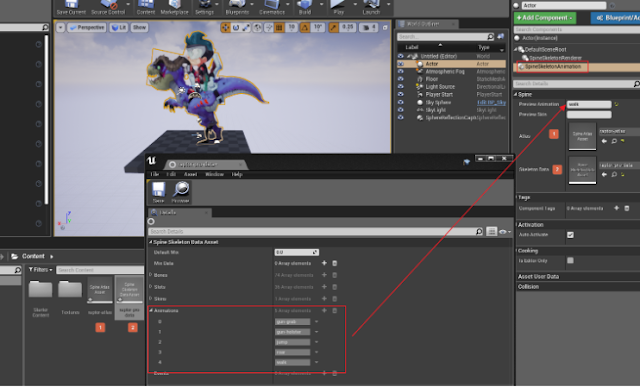Select the SpineSkeletonAnimation component

tap(553, 67)
